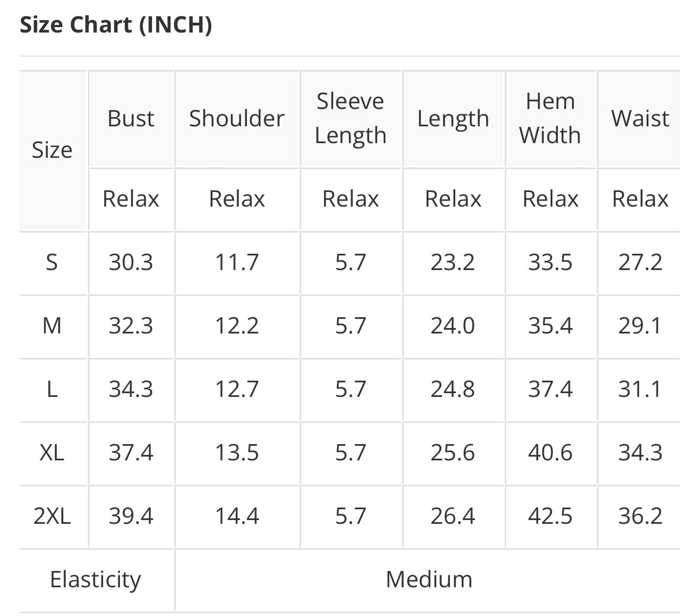Click the Relax label under Length

tap(453, 199)
